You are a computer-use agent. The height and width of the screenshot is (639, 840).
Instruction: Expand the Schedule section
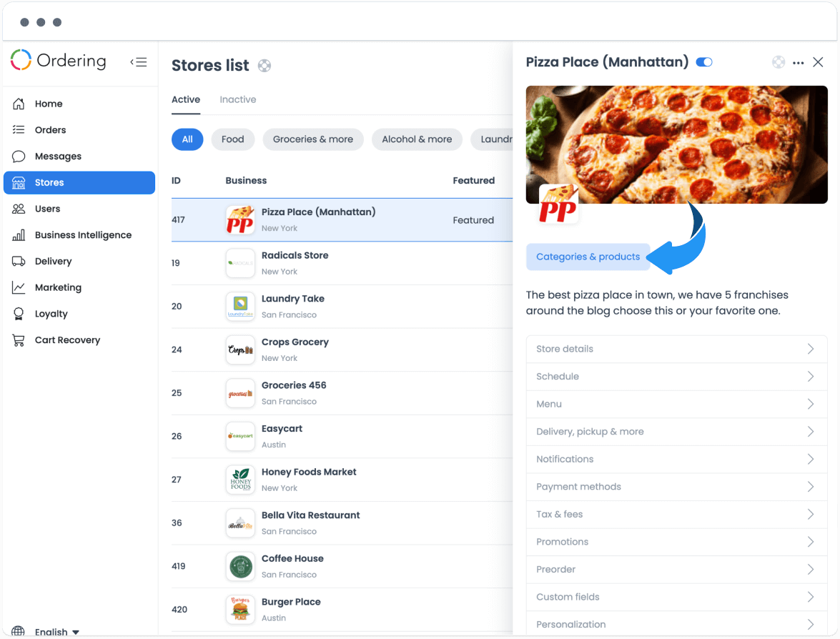tap(676, 377)
